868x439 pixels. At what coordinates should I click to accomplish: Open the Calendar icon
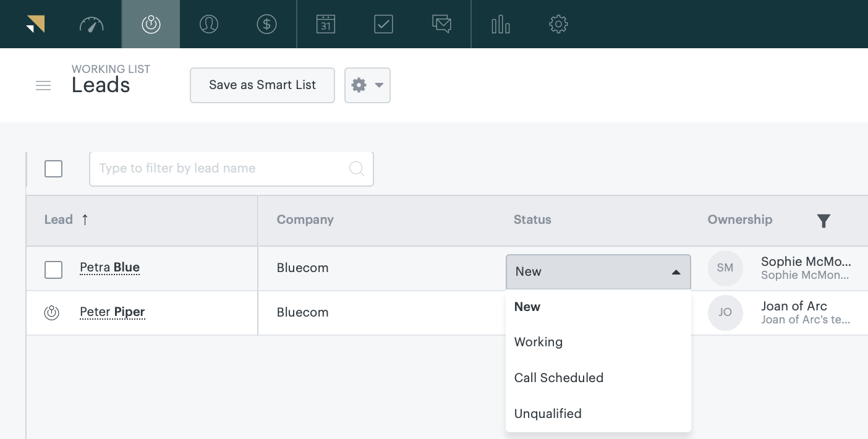tap(326, 24)
